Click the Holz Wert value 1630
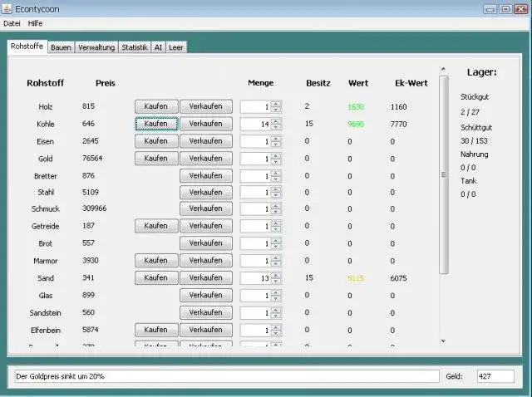 pyautogui.click(x=356, y=107)
